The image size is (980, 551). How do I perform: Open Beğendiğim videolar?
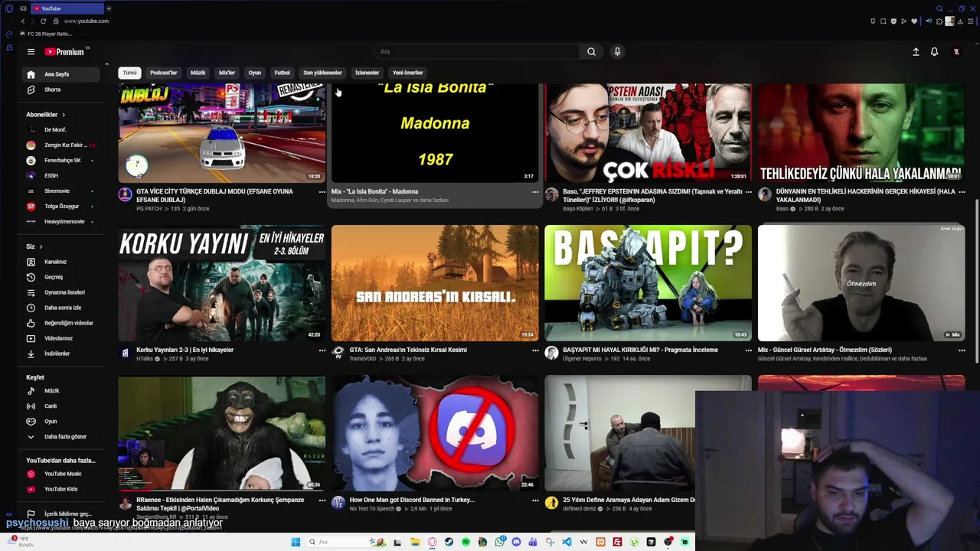click(x=61, y=323)
